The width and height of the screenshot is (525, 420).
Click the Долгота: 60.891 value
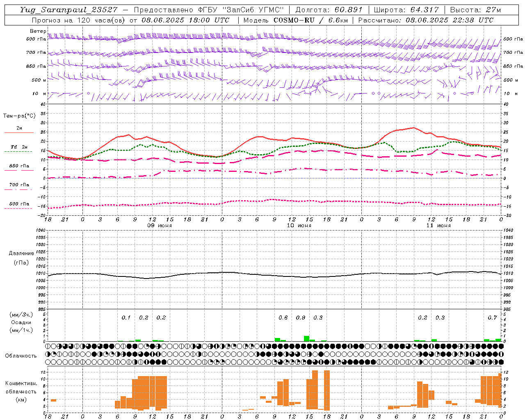click(x=329, y=10)
